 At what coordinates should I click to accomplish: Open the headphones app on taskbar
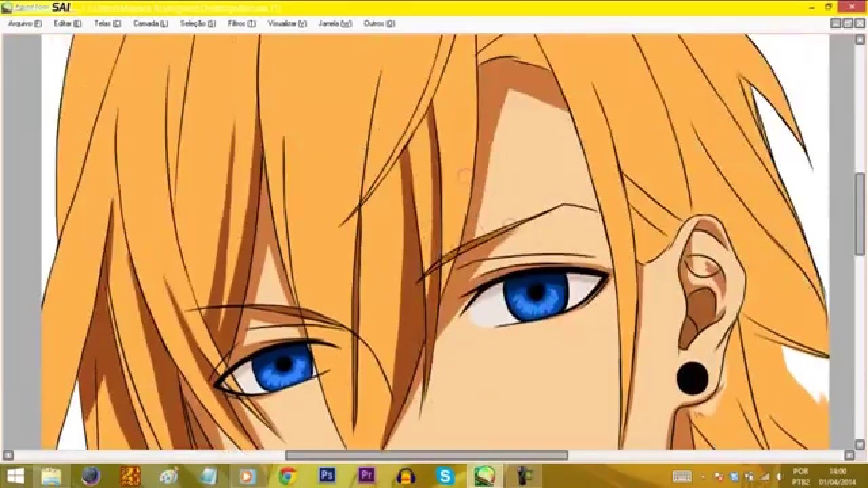coord(406,476)
